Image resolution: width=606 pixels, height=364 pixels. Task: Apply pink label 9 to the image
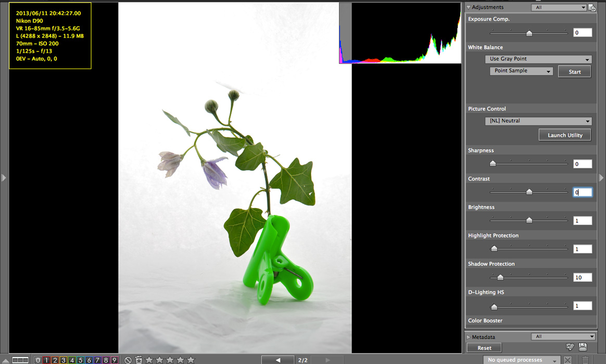[x=115, y=360]
